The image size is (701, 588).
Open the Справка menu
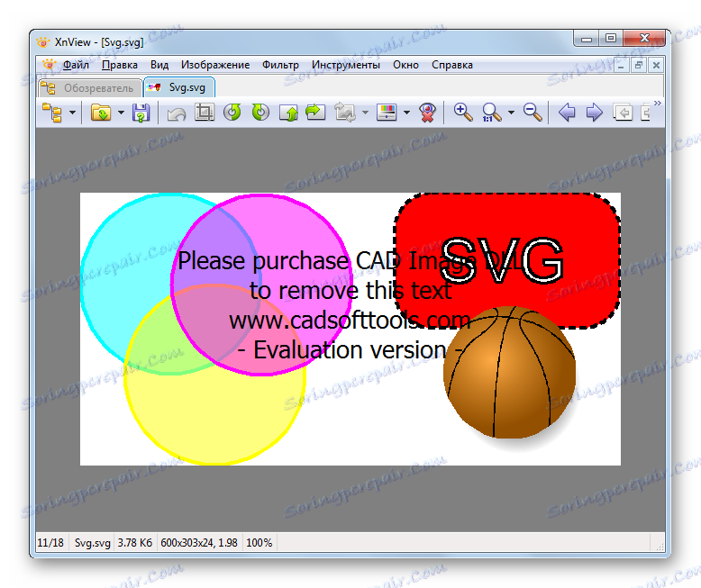[452, 65]
